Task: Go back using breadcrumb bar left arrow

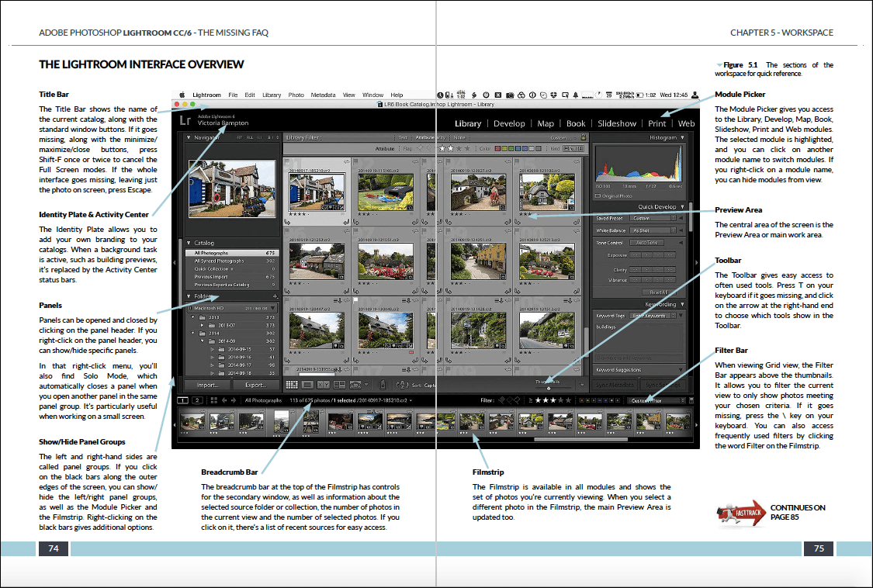Action: (224, 400)
